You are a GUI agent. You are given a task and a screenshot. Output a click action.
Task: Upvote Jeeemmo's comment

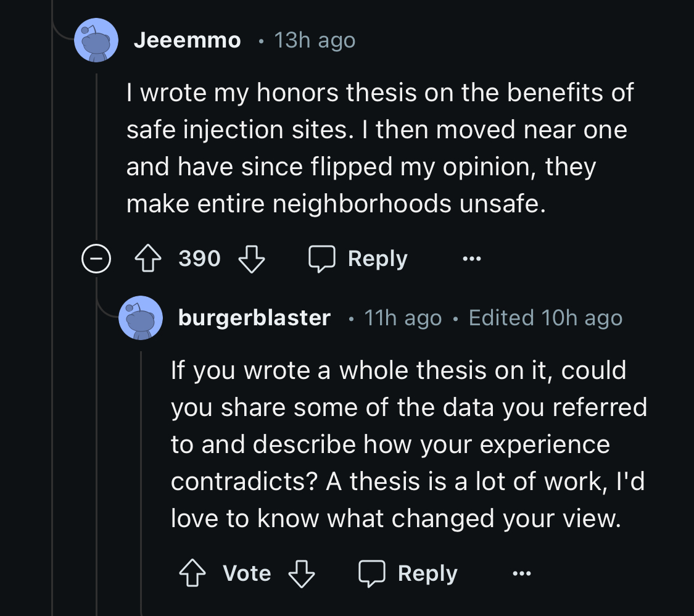[148, 259]
